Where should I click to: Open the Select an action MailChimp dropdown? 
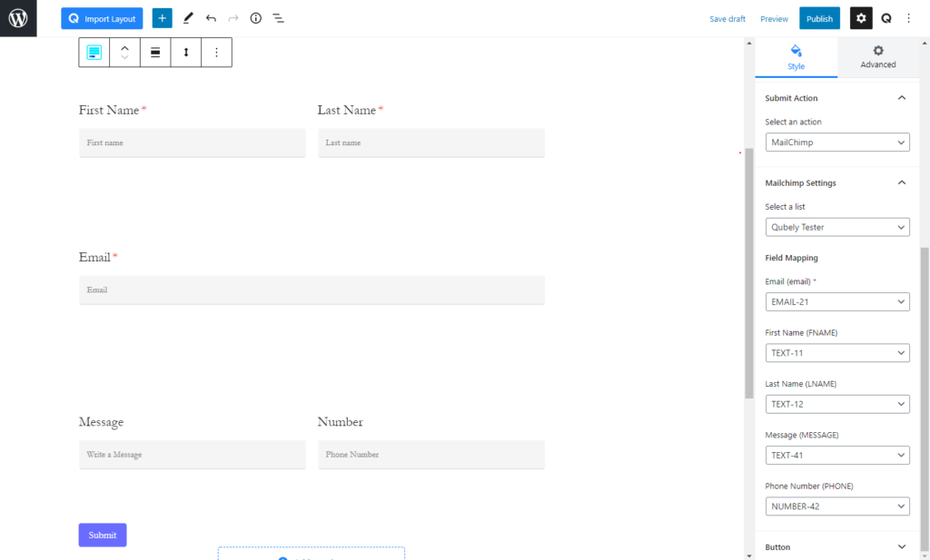tap(836, 142)
